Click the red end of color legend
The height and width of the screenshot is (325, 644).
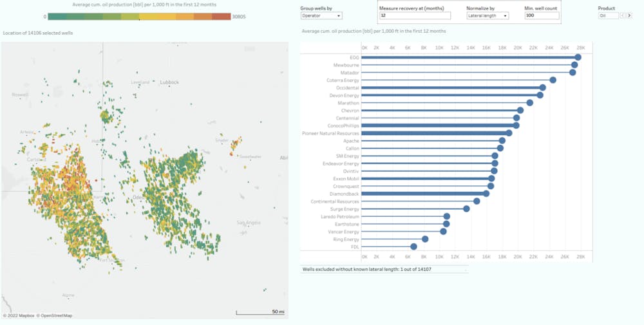pyautogui.click(x=222, y=17)
